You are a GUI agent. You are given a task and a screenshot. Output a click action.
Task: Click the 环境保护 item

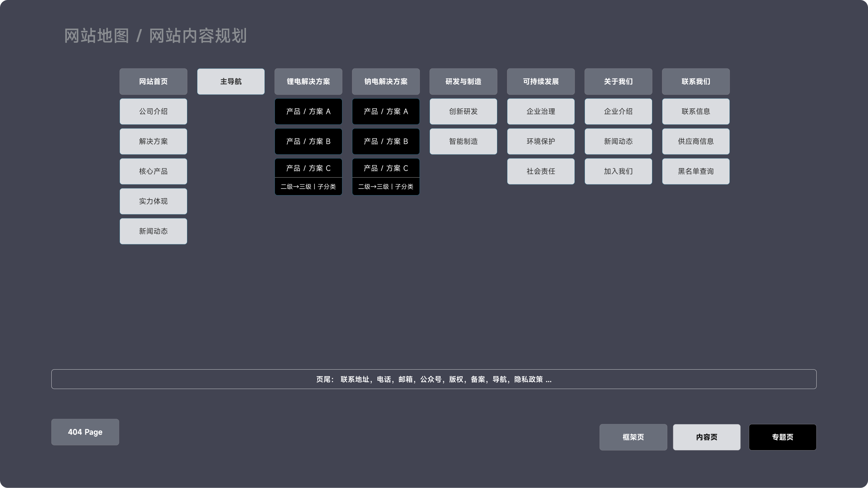541,141
